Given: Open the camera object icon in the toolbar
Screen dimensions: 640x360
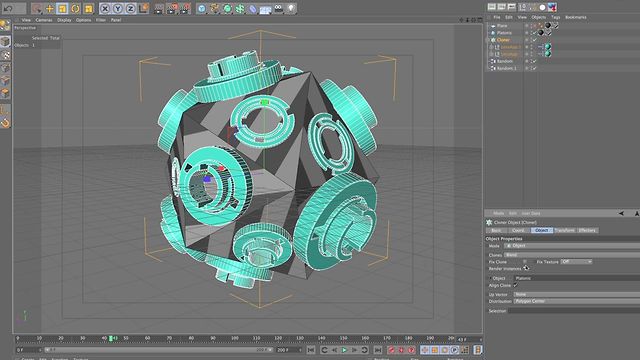Looking at the screenshot, I should (278, 9).
